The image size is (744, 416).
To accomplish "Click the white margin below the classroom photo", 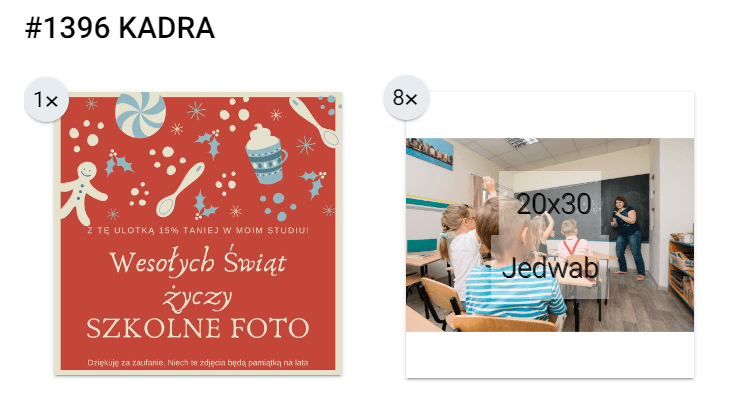I will (x=550, y=355).
